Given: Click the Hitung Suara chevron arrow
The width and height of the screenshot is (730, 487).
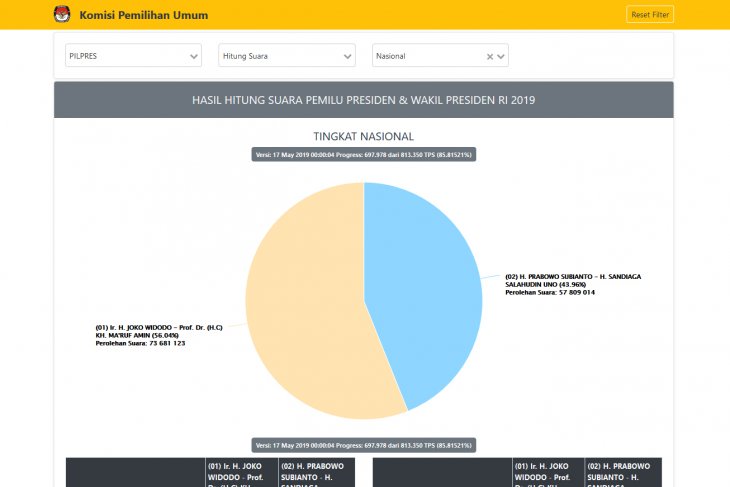Looking at the screenshot, I should [347, 56].
